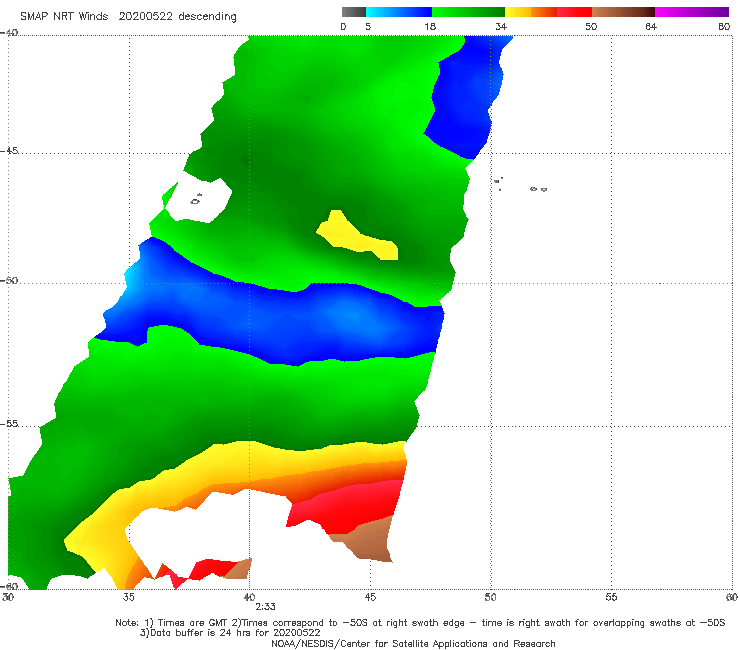
Task: Click the '40' longitude label on the bottom axis
Action: pos(249,597)
